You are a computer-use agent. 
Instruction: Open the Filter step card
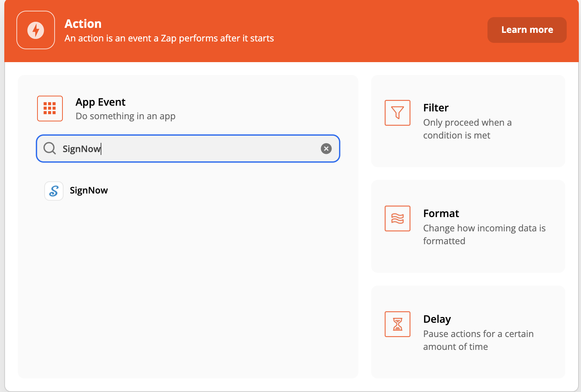pyautogui.click(x=468, y=121)
